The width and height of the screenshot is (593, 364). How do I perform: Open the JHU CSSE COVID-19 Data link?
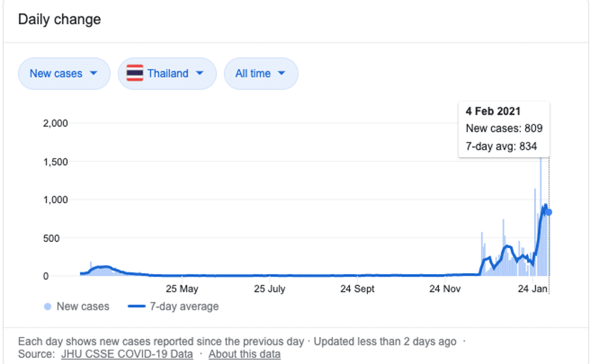click(x=127, y=354)
